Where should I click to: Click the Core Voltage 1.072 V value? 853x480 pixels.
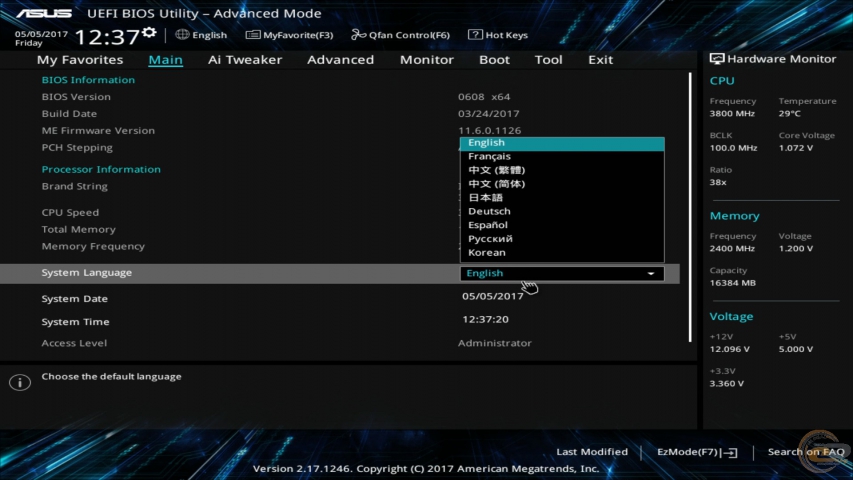[x=795, y=148]
